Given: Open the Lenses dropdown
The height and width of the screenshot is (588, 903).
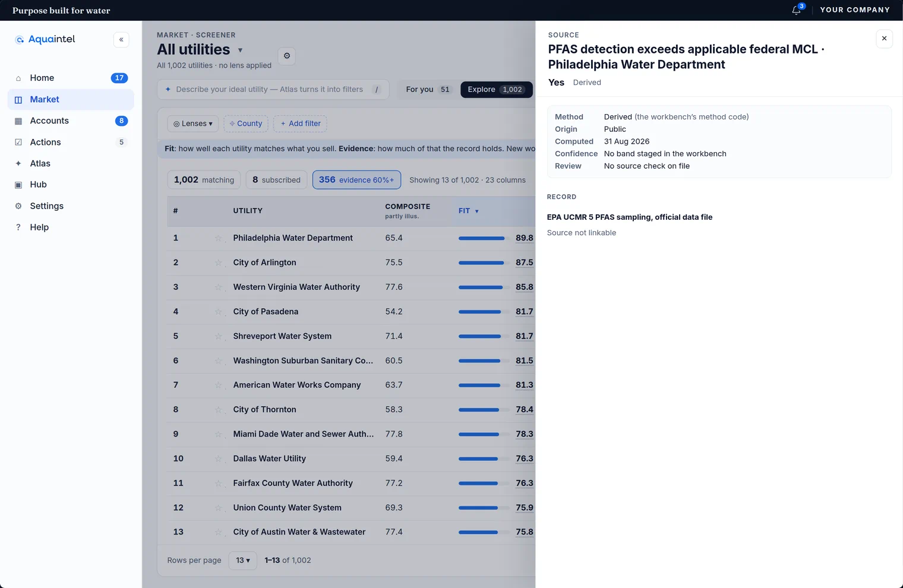Looking at the screenshot, I should (193, 124).
